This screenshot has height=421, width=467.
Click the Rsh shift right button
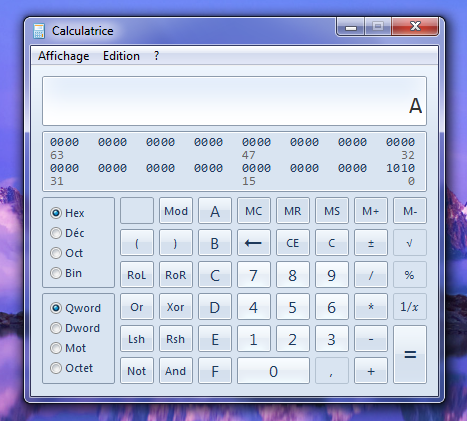pyautogui.click(x=176, y=339)
